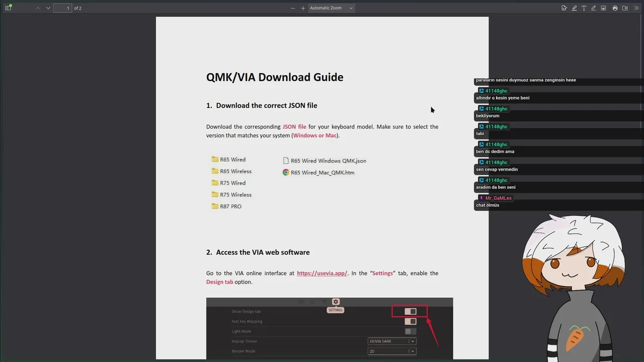
Task: Click the pink 'Design tab' text
Action: click(x=219, y=282)
